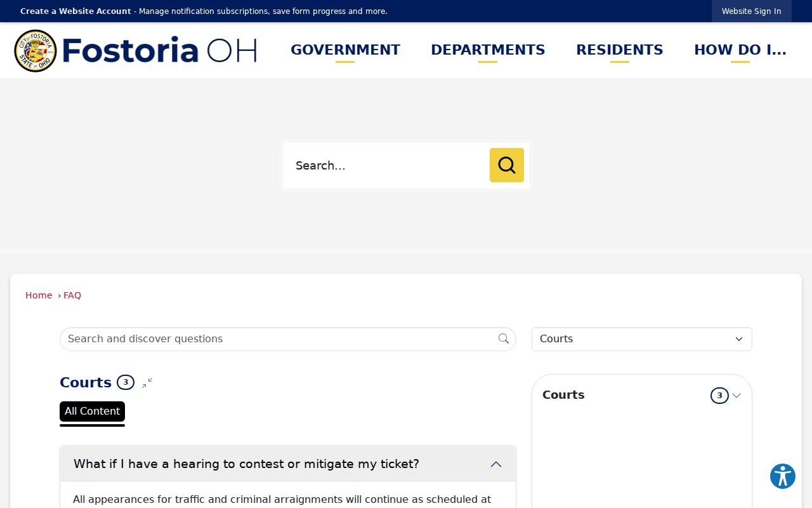
Task: Open the How Do I... menu
Action: (740, 50)
